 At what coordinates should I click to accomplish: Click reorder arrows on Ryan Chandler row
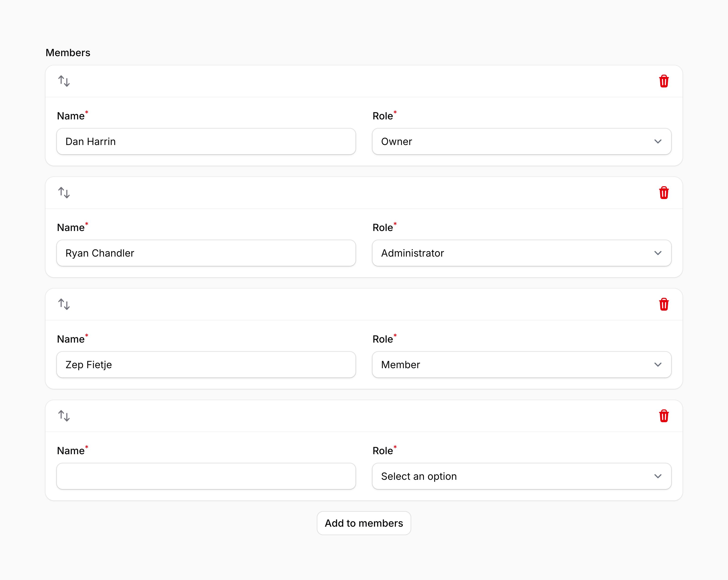64,193
